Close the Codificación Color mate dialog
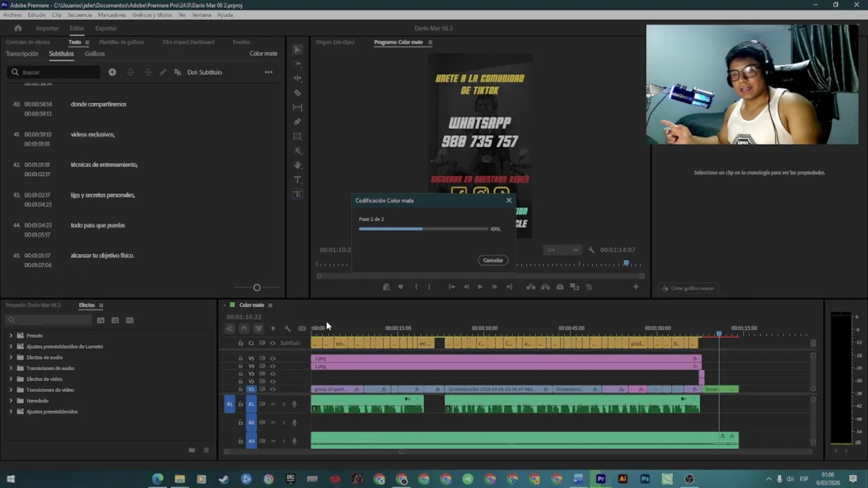This screenshot has width=868, height=488. click(509, 200)
